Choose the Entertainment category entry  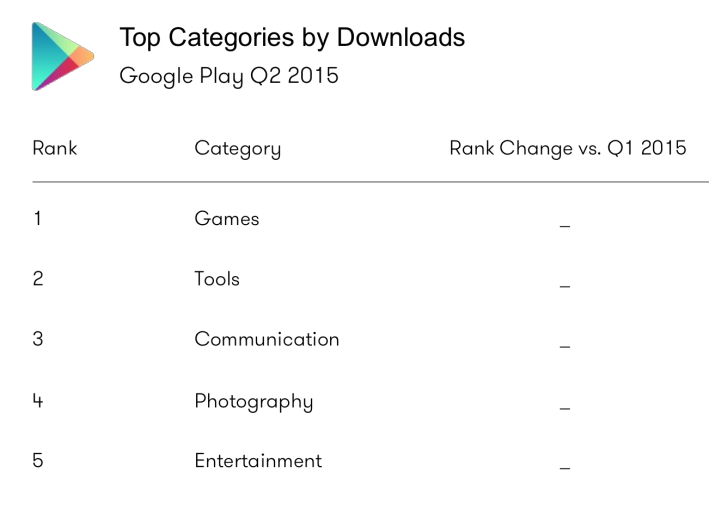tap(258, 461)
